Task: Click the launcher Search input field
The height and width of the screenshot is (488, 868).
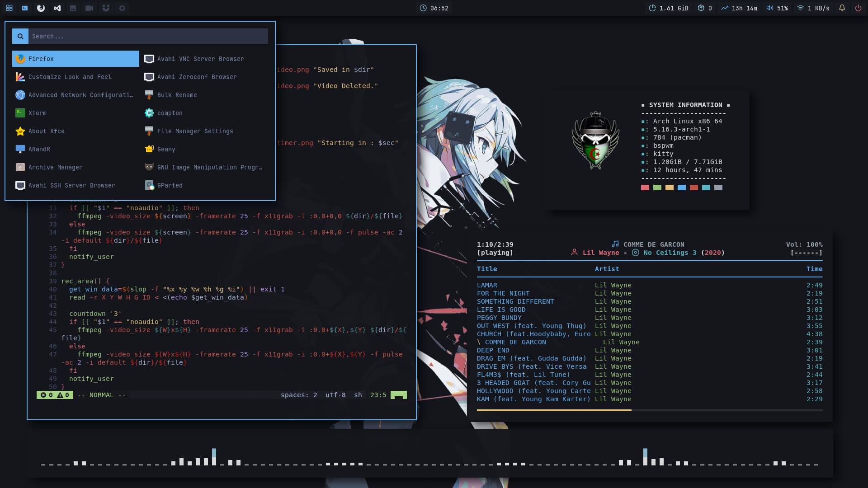Action: point(148,36)
